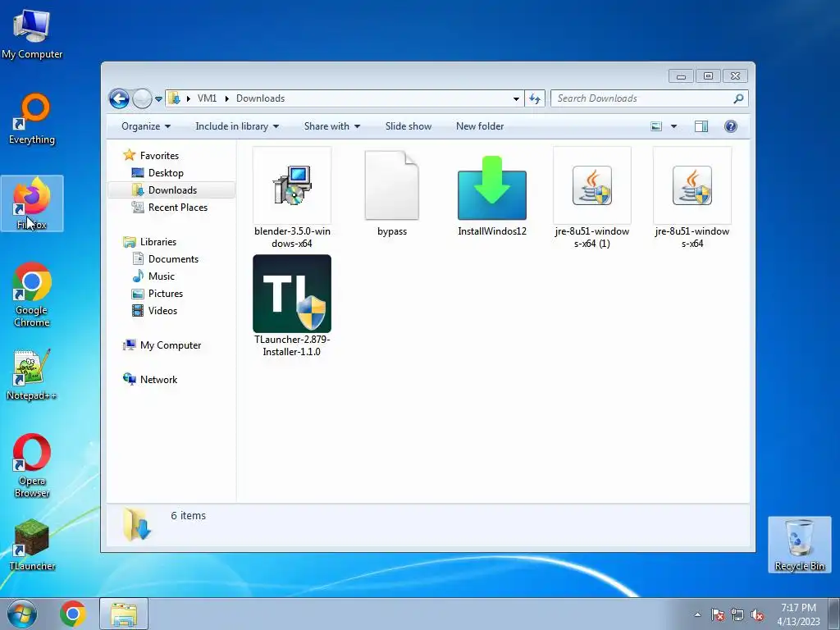This screenshot has height=630, width=840.
Task: Click the Everything desktop shortcut
Action: pyautogui.click(x=32, y=119)
